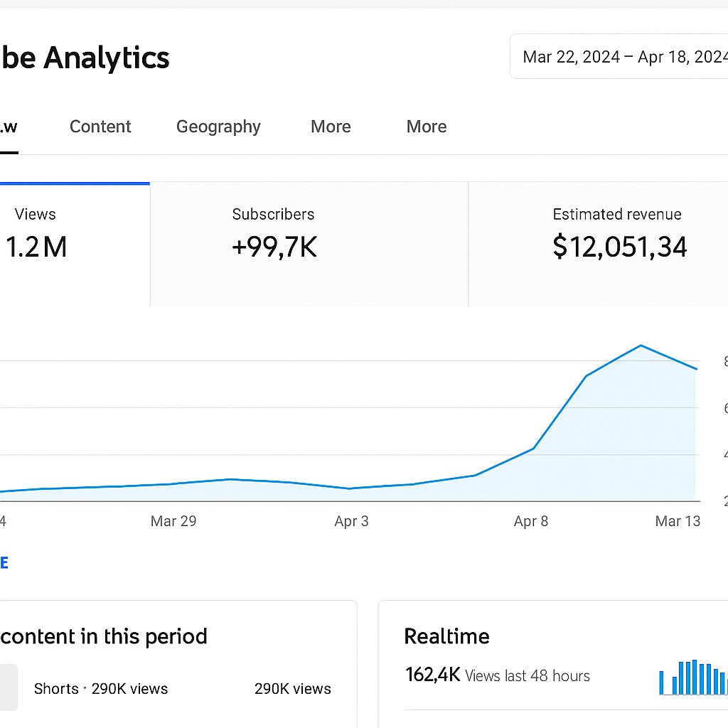The image size is (728, 728).
Task: Click the right-aligned 290K views count
Action: [x=293, y=688]
